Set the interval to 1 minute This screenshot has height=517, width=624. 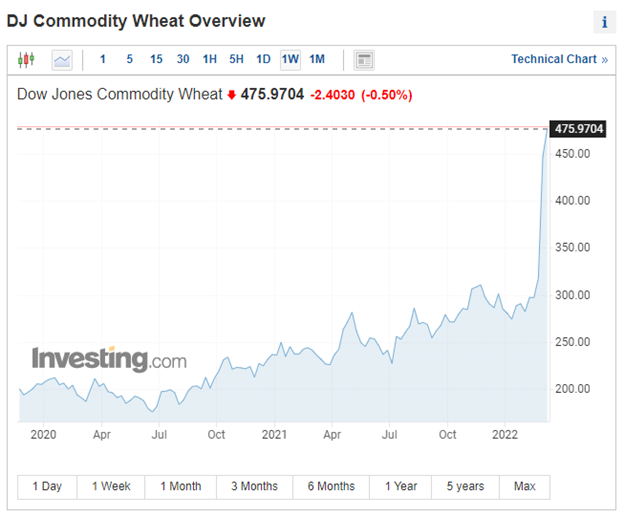103,60
